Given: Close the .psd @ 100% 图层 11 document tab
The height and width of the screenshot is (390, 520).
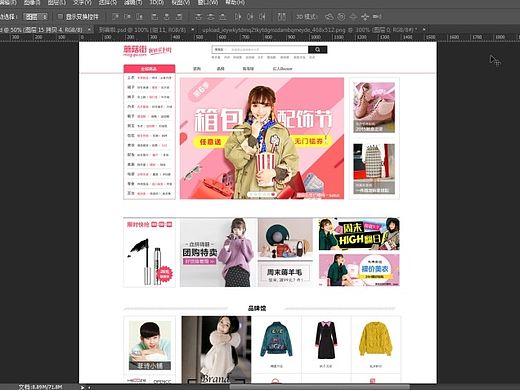Looking at the screenshot, I should click(x=192, y=30).
